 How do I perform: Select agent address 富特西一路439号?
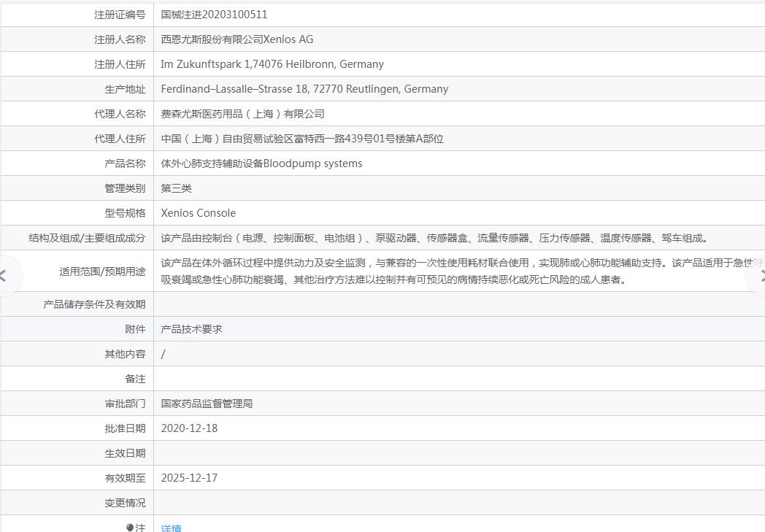click(333, 139)
